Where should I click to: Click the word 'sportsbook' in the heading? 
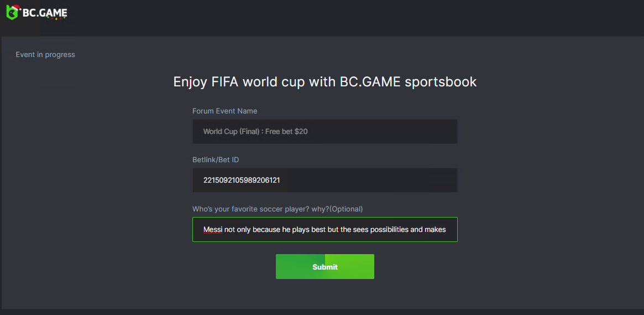pyautogui.click(x=441, y=82)
